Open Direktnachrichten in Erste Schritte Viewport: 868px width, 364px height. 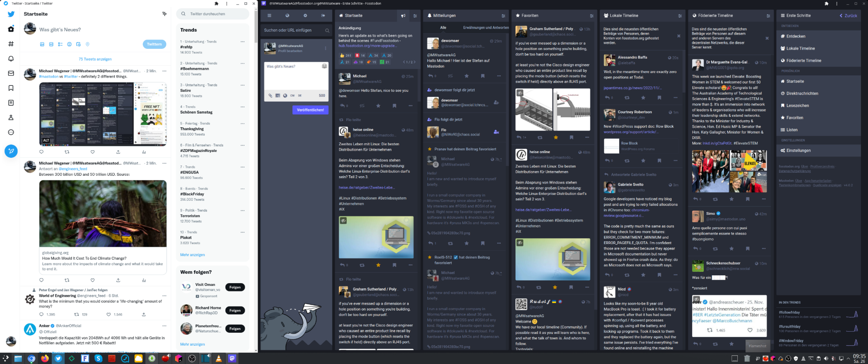[818, 93]
